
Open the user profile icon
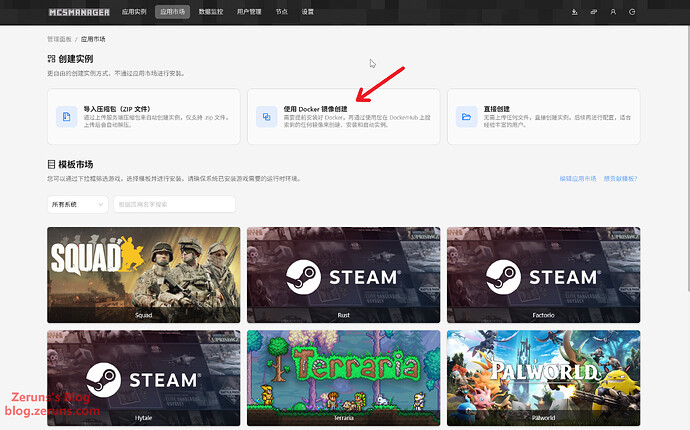click(x=613, y=12)
